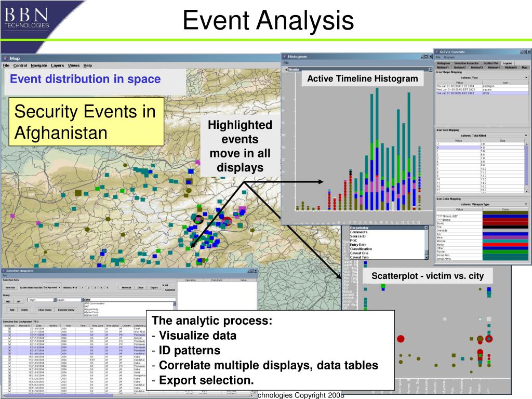Select the All export radio button
This screenshot has height=399, width=532.
click(x=163, y=285)
